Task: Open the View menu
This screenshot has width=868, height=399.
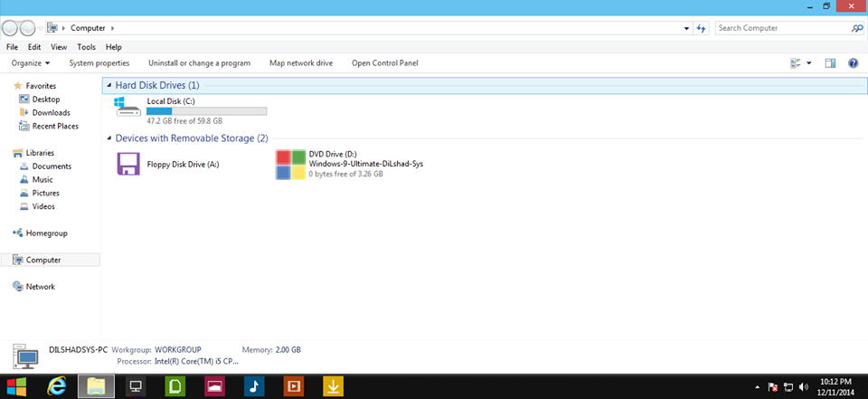Action: click(x=59, y=47)
